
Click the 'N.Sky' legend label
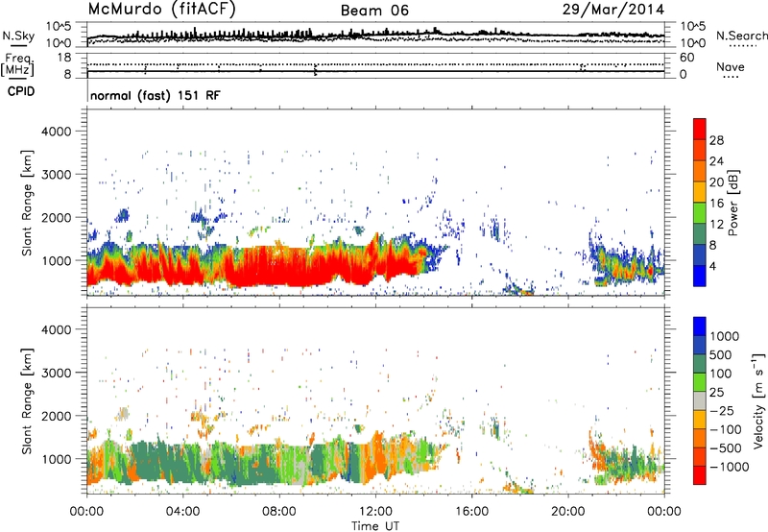tap(18, 36)
